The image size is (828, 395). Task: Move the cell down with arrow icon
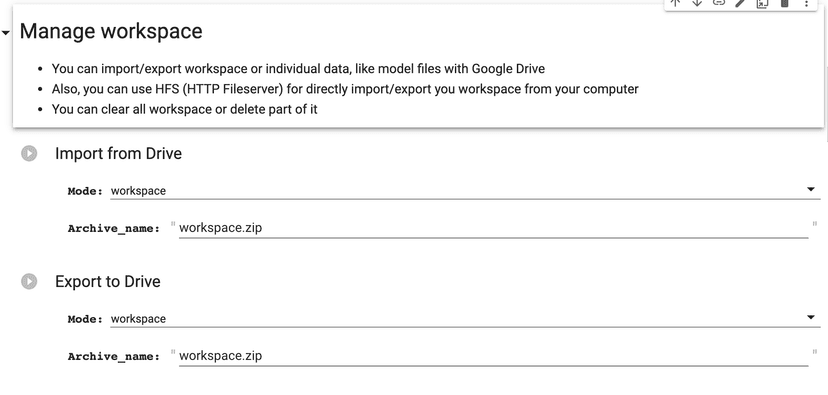(x=697, y=3)
